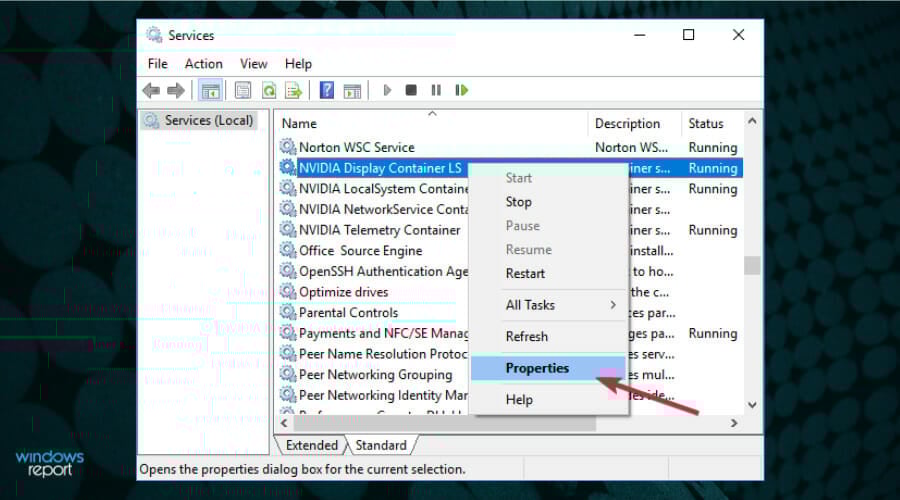Click Running status of NVIDIA Telemetry Container
Image resolution: width=900 pixels, height=500 pixels.
(x=712, y=230)
